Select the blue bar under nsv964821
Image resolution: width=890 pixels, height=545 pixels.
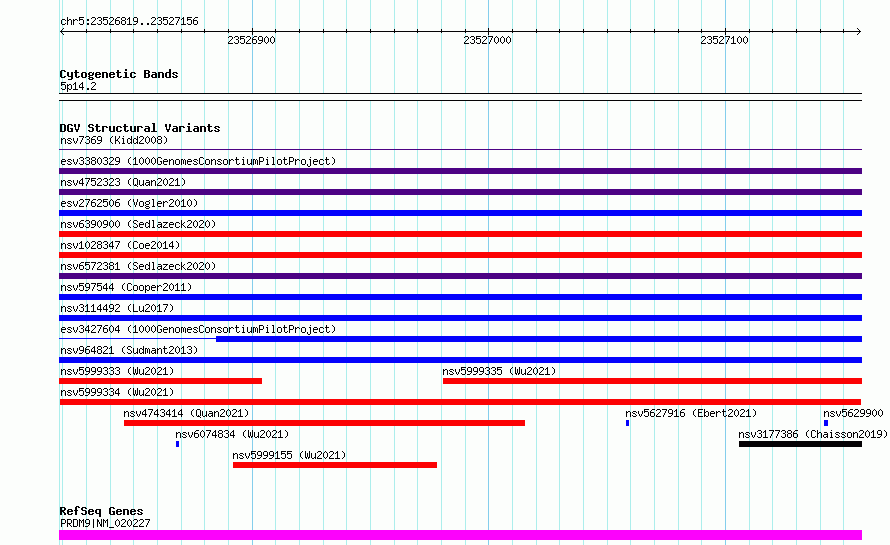coord(460,360)
